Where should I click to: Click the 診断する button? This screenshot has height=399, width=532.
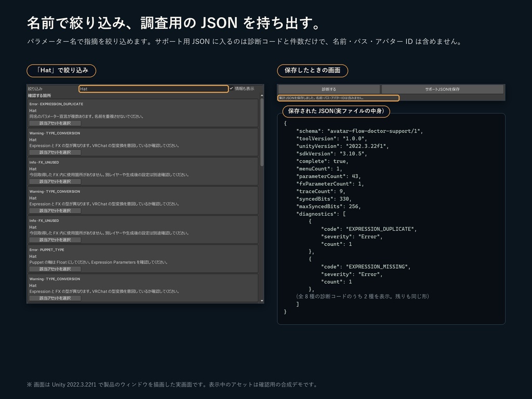coord(329,89)
